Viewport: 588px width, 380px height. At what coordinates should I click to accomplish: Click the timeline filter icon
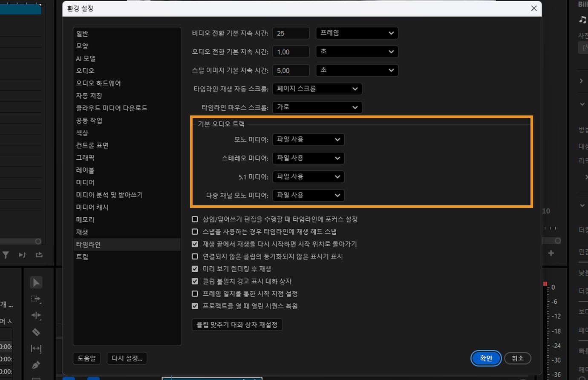pyautogui.click(x=6, y=255)
